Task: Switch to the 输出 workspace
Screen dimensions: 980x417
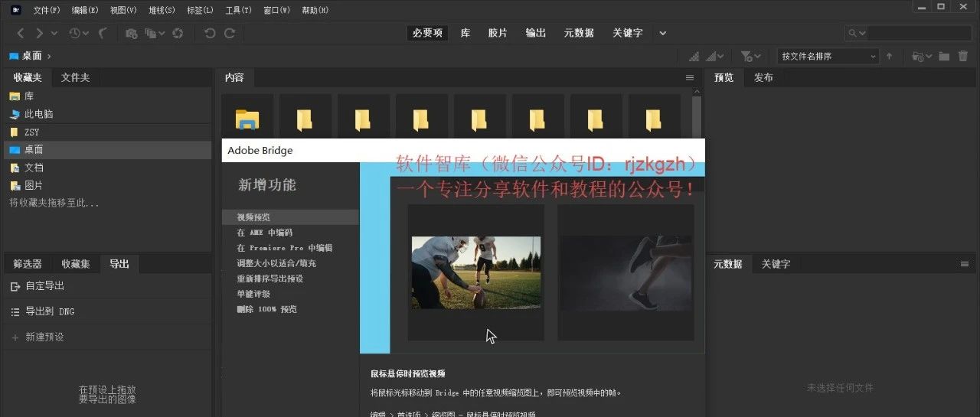Action: coord(536,33)
